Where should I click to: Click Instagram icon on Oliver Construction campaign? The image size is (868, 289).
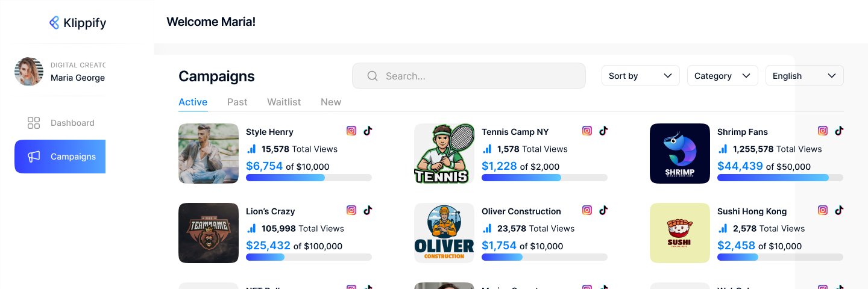(x=587, y=210)
